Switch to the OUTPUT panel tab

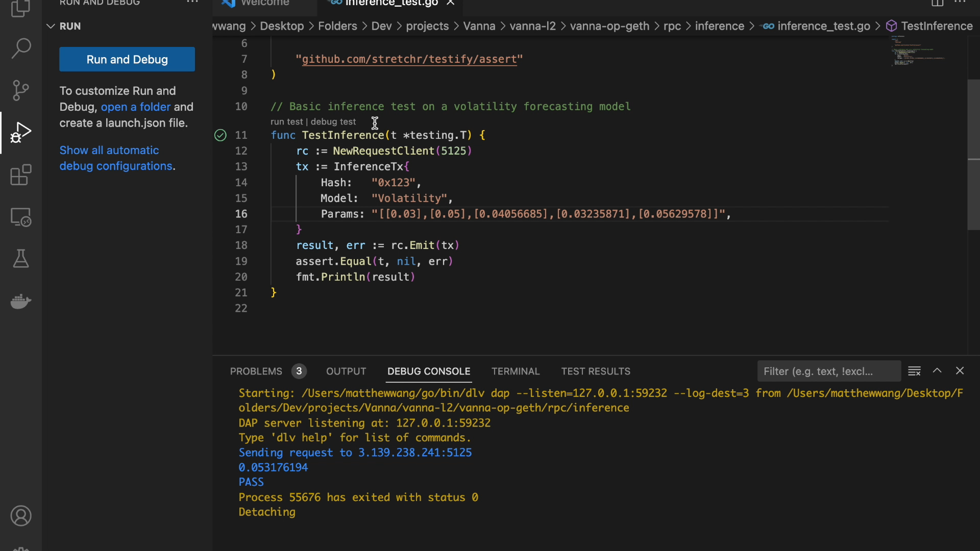[346, 371]
